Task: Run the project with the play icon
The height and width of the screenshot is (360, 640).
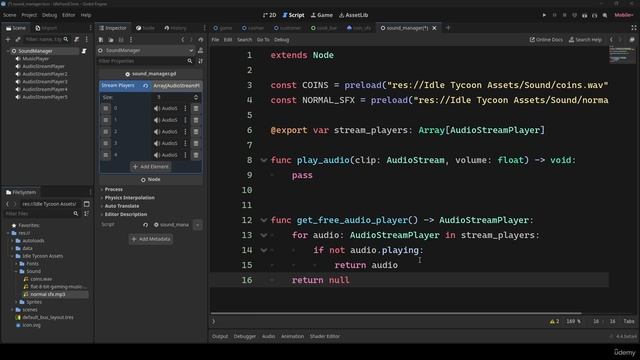Action: click(544, 15)
